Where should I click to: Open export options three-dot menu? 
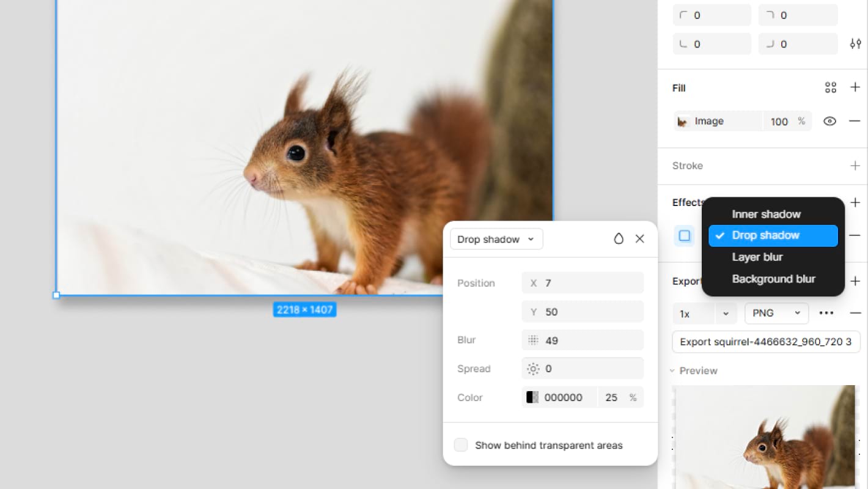(826, 313)
